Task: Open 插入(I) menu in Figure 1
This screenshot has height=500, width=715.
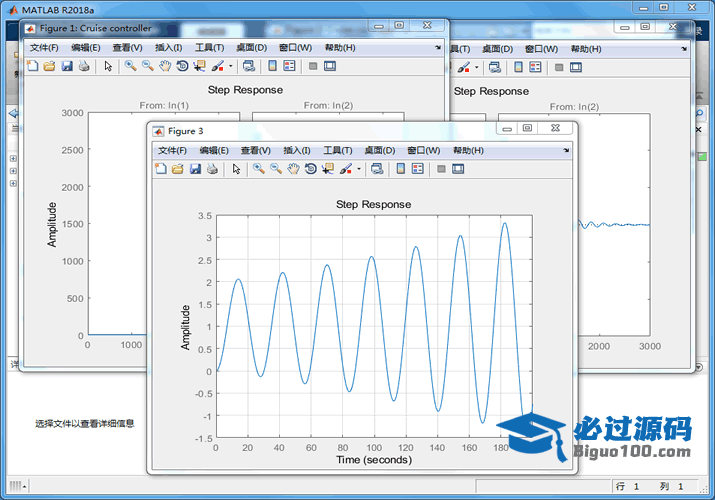Action: point(169,48)
